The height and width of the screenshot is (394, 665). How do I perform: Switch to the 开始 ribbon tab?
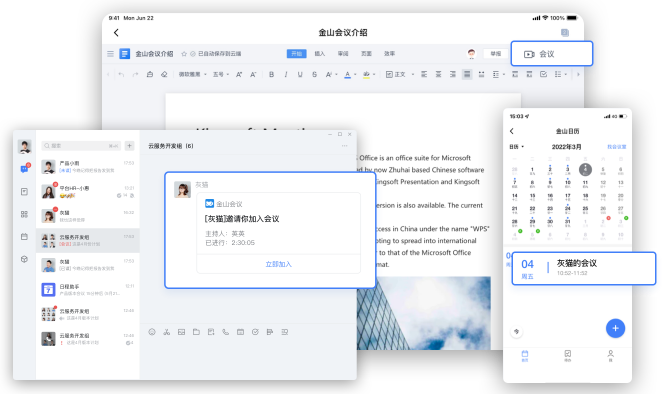296,54
